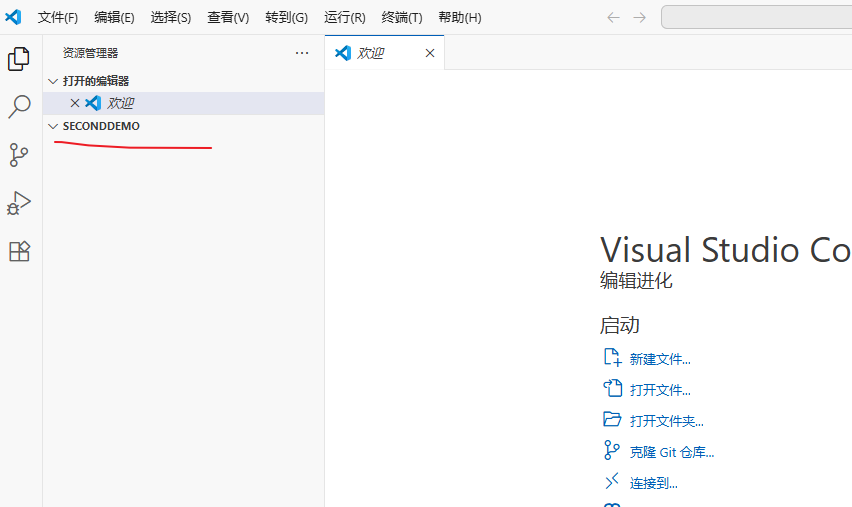Screen dimensions: 852x507
Task: Open the 转到(G) menu
Action: click(286, 17)
